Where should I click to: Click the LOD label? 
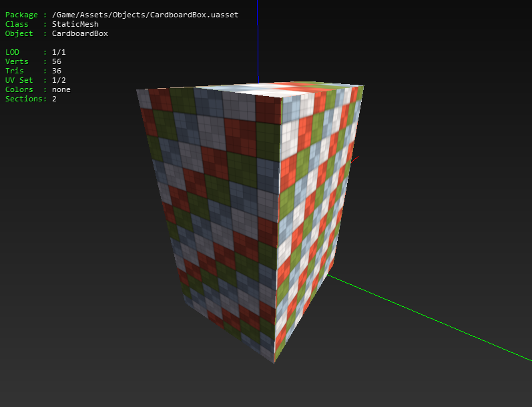click(x=12, y=52)
